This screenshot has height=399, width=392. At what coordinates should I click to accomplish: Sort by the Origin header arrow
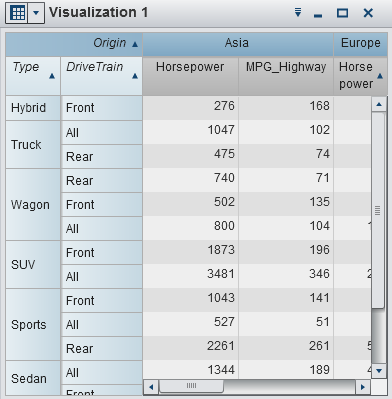tap(135, 44)
